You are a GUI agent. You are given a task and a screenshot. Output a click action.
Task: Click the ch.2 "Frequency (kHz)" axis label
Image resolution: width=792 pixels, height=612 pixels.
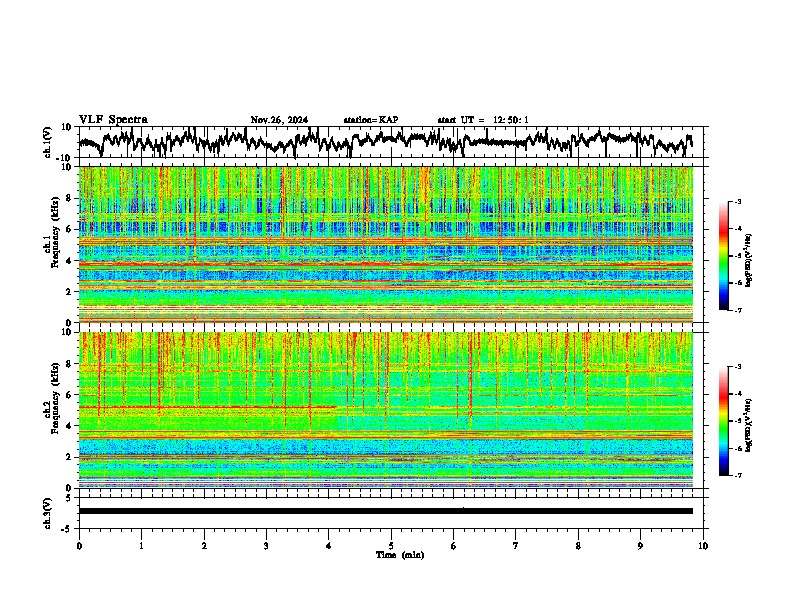[x=56, y=398]
